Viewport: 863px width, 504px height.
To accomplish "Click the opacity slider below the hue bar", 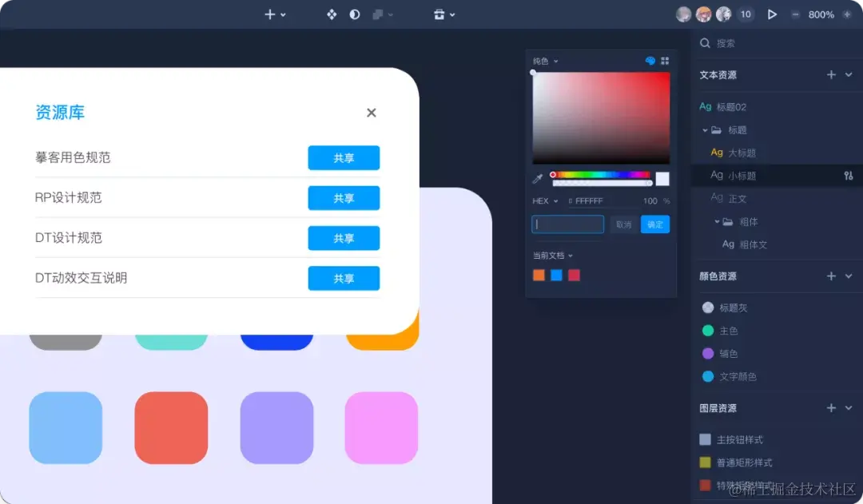I will coord(603,183).
